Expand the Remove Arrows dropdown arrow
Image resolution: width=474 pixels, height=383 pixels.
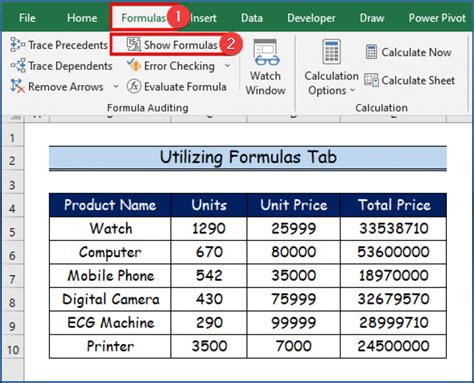116,87
